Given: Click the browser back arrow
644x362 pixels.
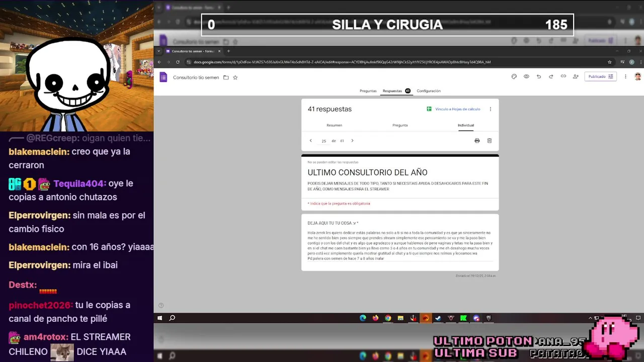Looking at the screenshot, I should (159, 62).
